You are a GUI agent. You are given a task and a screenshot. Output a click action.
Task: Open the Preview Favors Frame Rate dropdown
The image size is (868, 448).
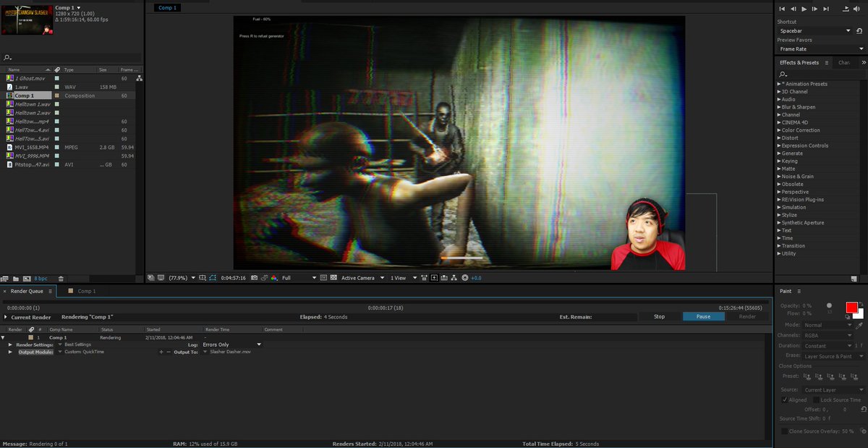tap(820, 49)
